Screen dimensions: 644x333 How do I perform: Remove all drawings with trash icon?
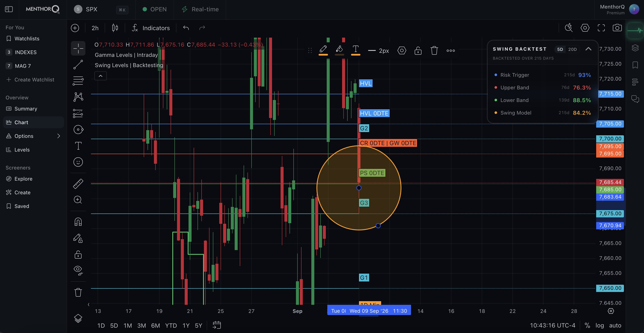tap(78, 292)
